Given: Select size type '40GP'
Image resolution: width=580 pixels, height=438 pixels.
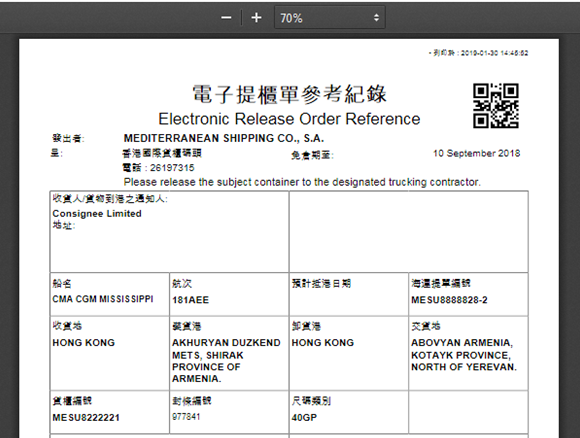Looking at the screenshot, I should coord(304,418).
